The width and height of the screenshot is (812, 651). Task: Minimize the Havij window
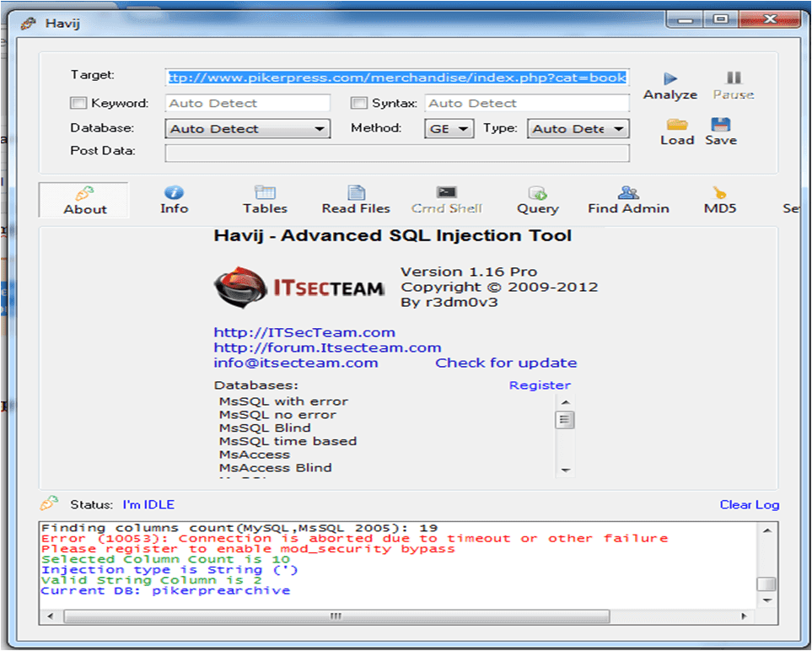point(686,19)
